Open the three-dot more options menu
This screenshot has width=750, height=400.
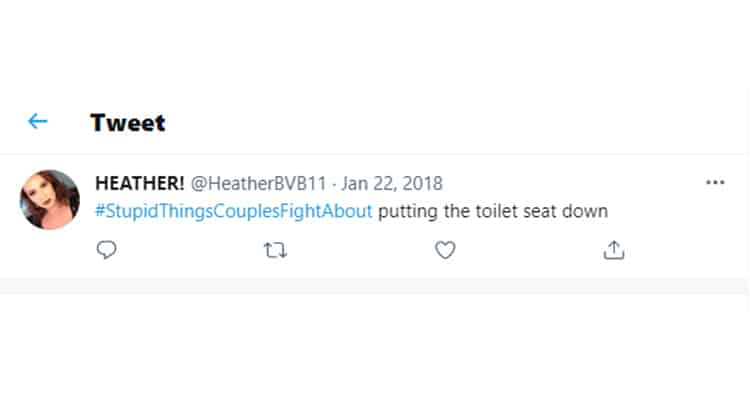pos(715,183)
